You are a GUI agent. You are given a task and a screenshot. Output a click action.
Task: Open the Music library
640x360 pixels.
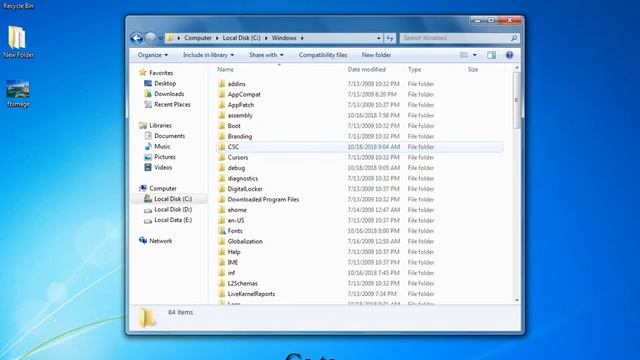click(162, 146)
